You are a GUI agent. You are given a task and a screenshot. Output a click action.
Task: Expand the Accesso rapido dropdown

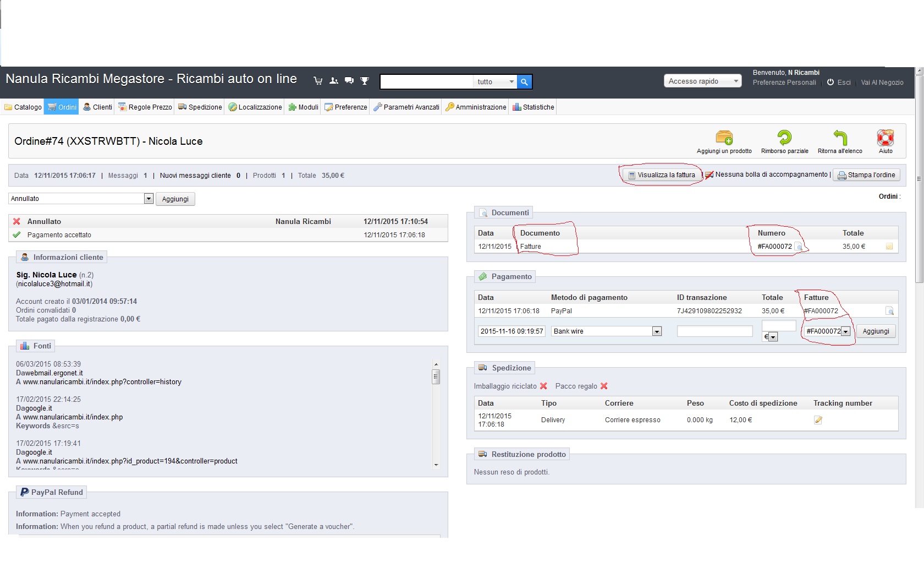[x=703, y=81]
